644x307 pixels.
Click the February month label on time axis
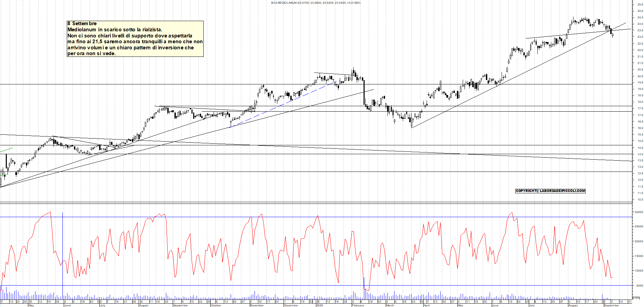pos(358,305)
